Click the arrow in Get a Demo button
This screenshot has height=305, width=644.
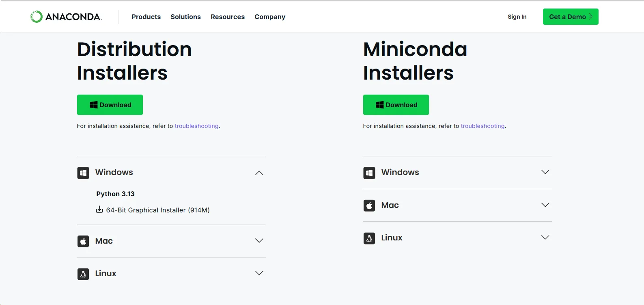click(x=591, y=17)
